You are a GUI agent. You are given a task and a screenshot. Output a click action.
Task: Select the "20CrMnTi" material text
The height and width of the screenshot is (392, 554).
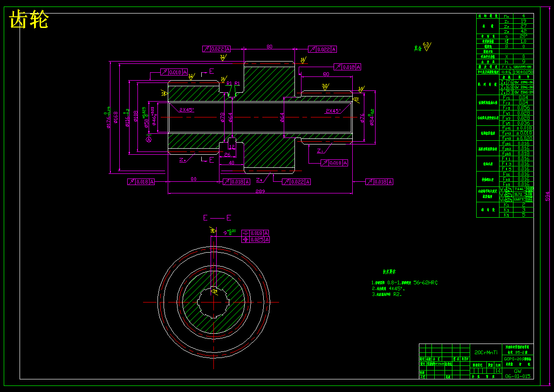coord(486,352)
